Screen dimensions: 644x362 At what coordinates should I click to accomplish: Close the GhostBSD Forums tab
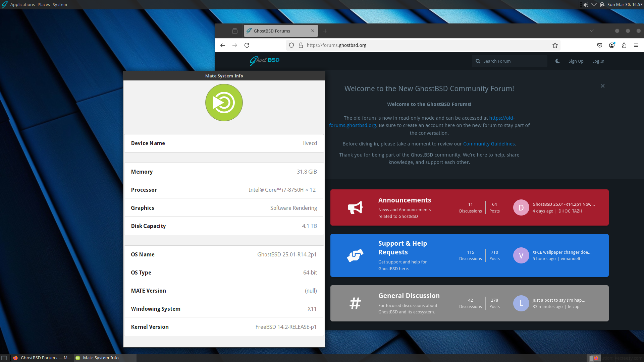point(313,31)
